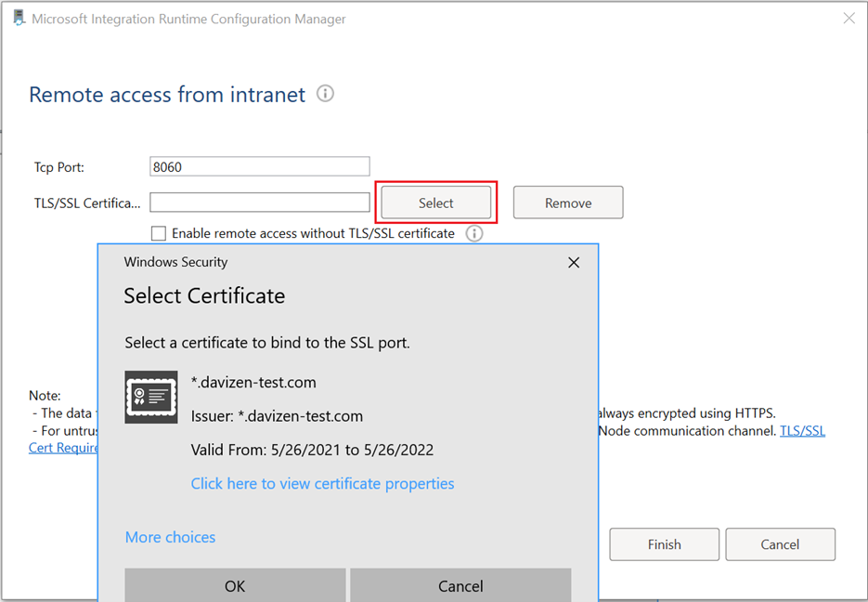868x602 pixels.
Task: Open certificate properties via the link
Action: [322, 483]
